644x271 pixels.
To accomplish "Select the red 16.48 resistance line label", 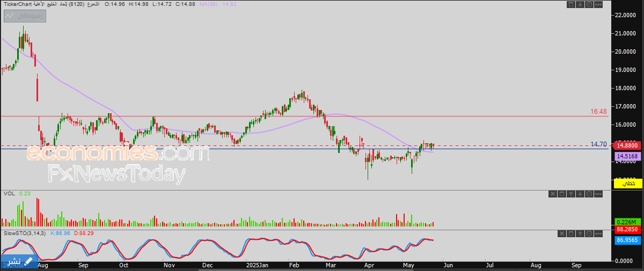I will click(598, 112).
